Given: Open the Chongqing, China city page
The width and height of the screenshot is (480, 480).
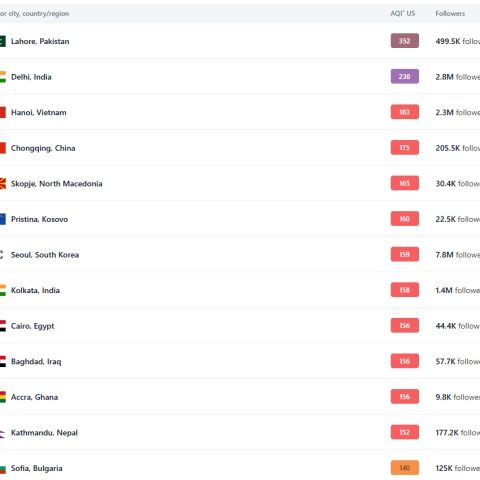Looking at the screenshot, I should pyautogui.click(x=43, y=148).
